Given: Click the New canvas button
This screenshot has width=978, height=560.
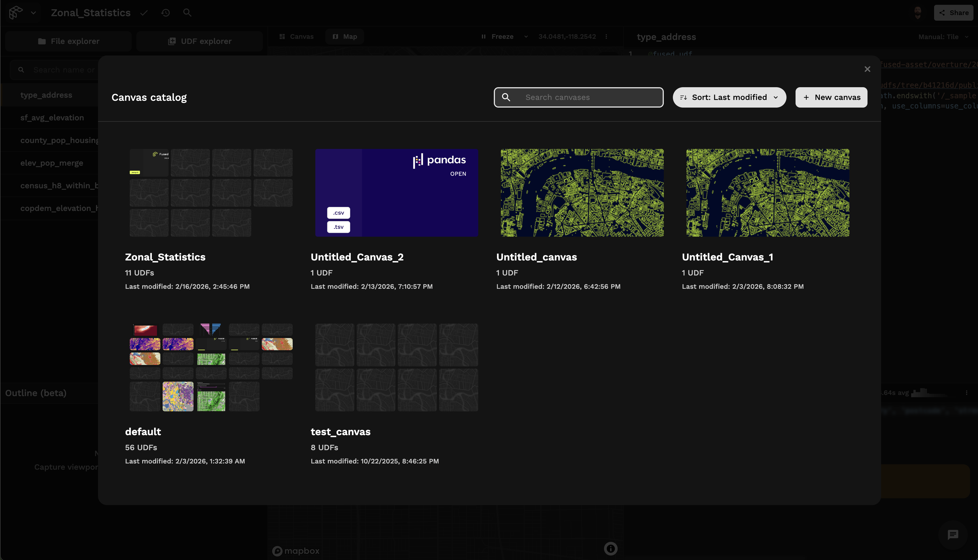Looking at the screenshot, I should (831, 97).
